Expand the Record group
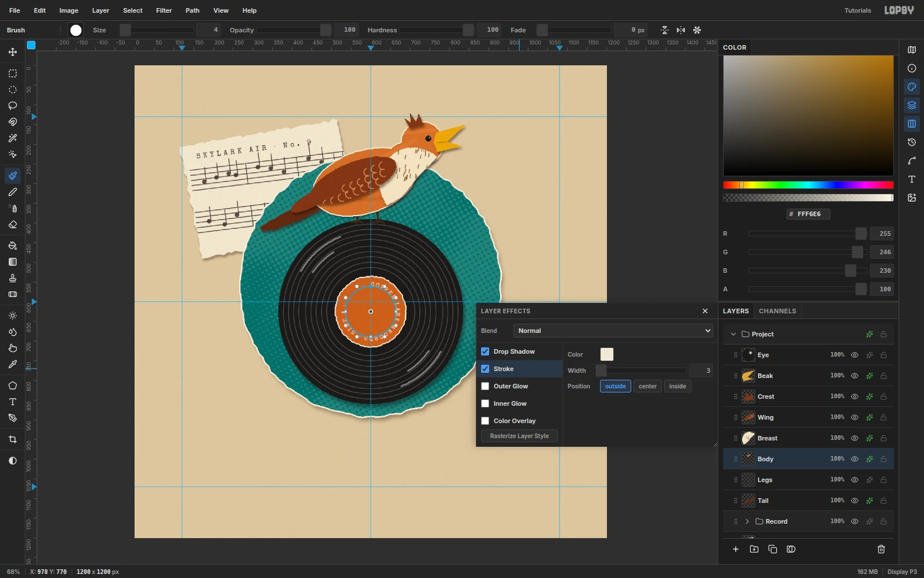This screenshot has width=924, height=578. click(x=747, y=521)
